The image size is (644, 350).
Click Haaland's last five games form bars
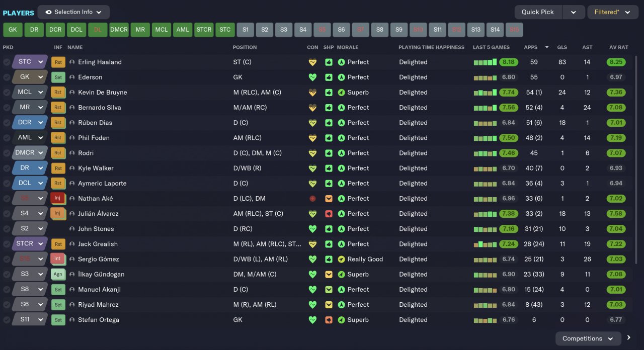pos(485,62)
